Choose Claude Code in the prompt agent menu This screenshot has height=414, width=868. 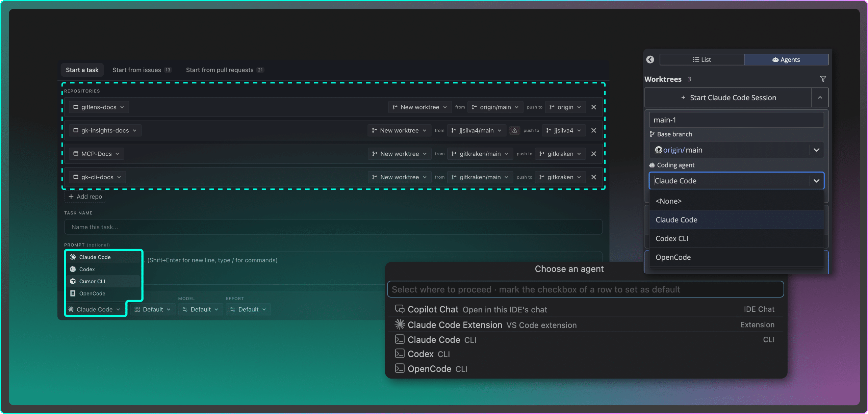click(x=103, y=257)
